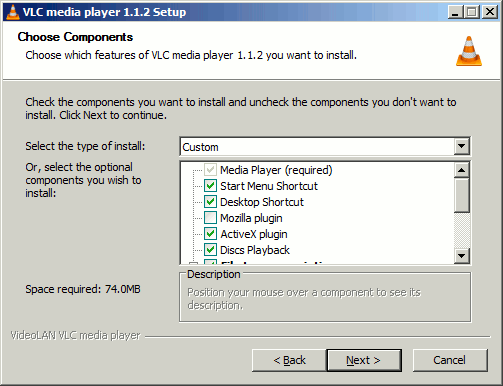Select the Media Player (required) tree item
503x386 pixels.
[x=276, y=170]
